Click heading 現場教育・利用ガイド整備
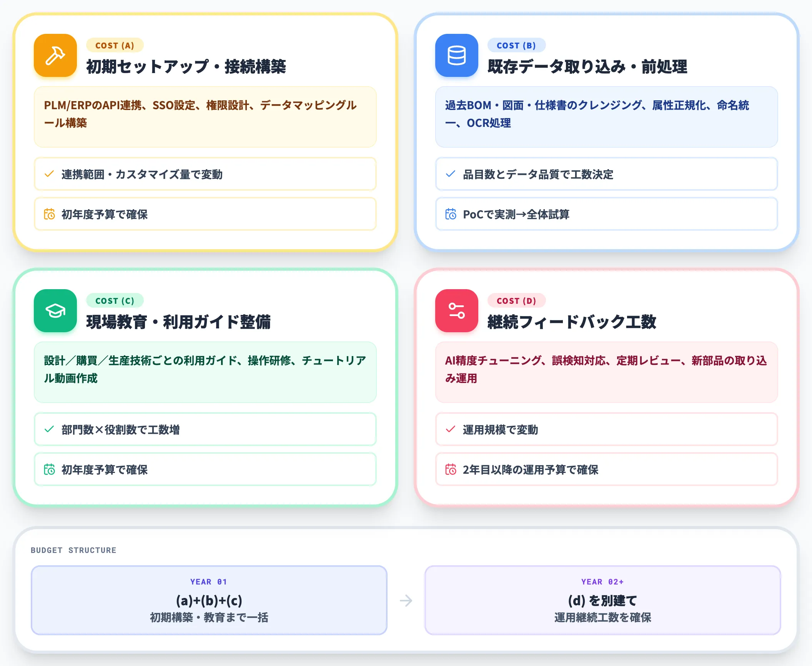Viewport: 812px width, 666px height. tap(178, 322)
